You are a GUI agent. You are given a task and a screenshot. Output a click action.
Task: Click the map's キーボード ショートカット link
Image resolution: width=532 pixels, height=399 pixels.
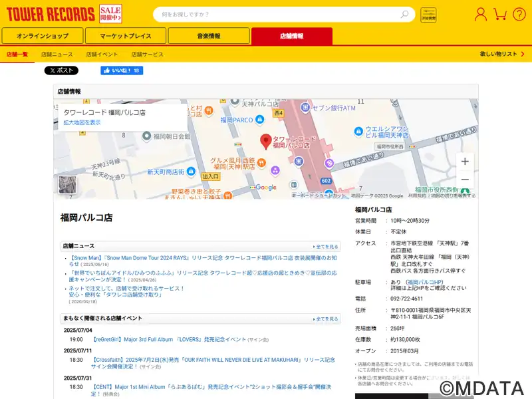(319, 196)
